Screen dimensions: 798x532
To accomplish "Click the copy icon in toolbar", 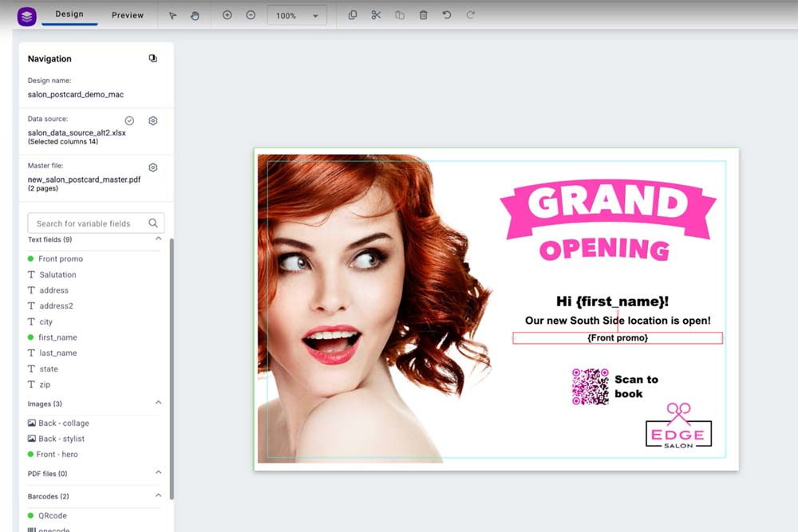I will pos(353,15).
